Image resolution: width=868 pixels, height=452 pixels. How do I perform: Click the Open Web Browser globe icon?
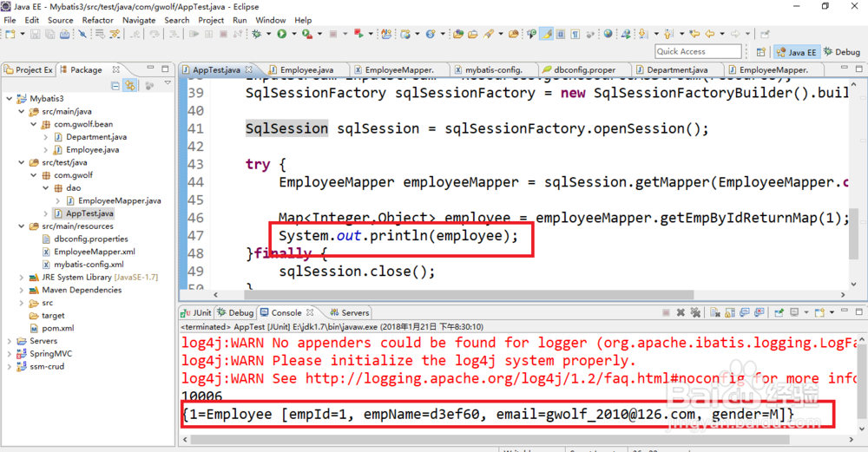[608, 35]
